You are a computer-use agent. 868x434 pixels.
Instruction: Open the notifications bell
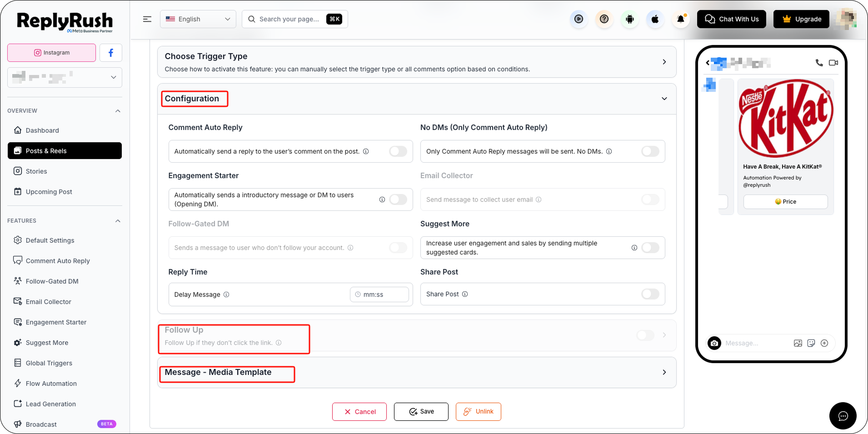click(x=680, y=19)
